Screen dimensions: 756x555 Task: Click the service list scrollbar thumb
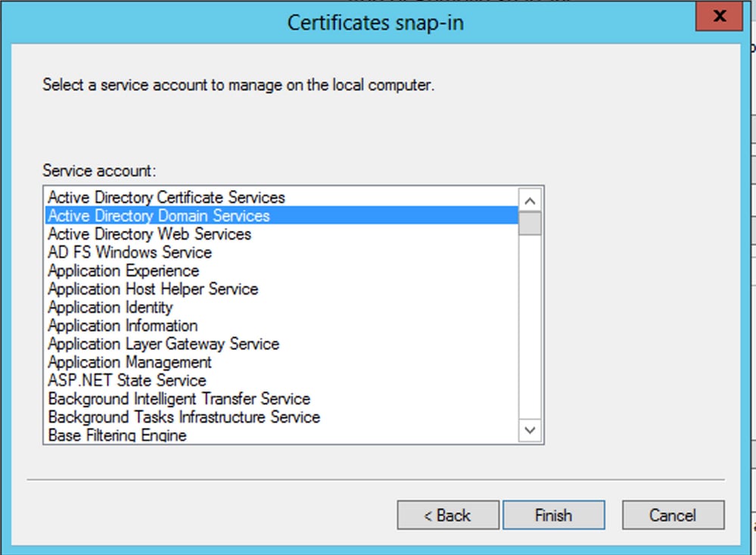530,223
